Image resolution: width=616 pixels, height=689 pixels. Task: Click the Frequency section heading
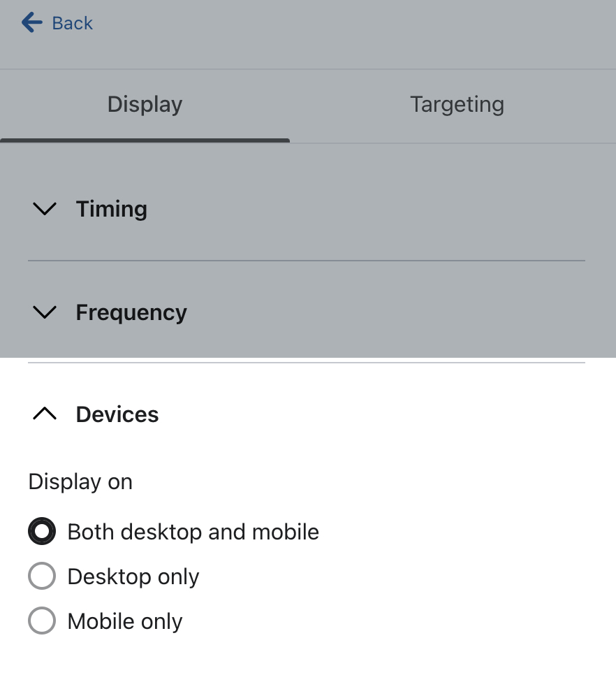(x=131, y=312)
